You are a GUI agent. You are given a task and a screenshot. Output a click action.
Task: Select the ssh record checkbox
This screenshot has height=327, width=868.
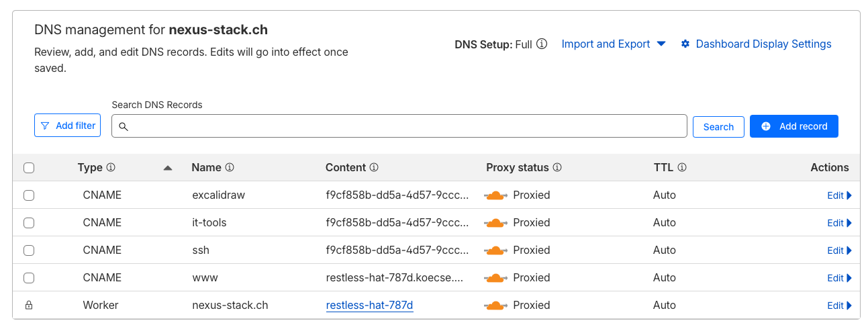click(x=29, y=250)
